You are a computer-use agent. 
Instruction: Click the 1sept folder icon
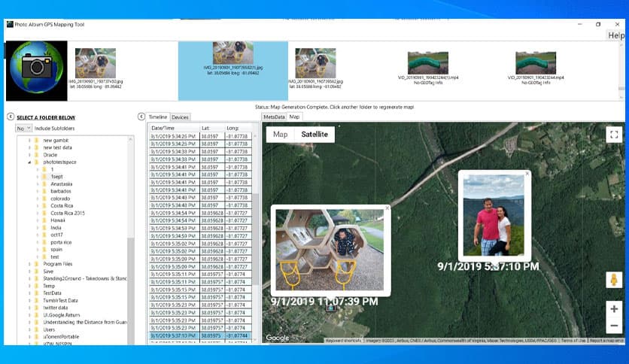coord(44,177)
